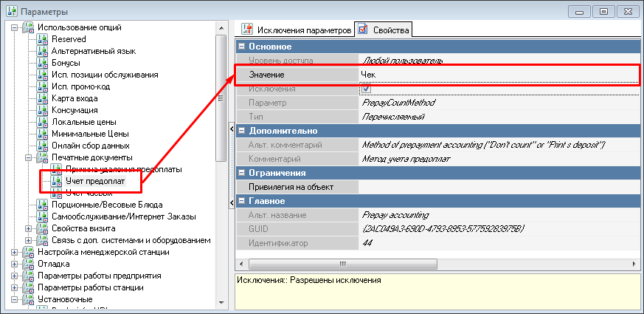Image resolution: width=644 pixels, height=314 pixels.
Task: Click the Reserved parameter icon in tree
Action: (43, 39)
